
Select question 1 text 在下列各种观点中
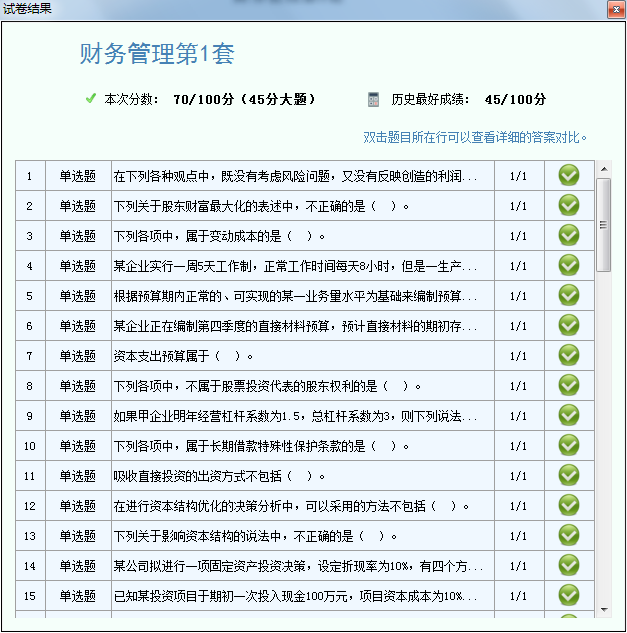coord(303,176)
